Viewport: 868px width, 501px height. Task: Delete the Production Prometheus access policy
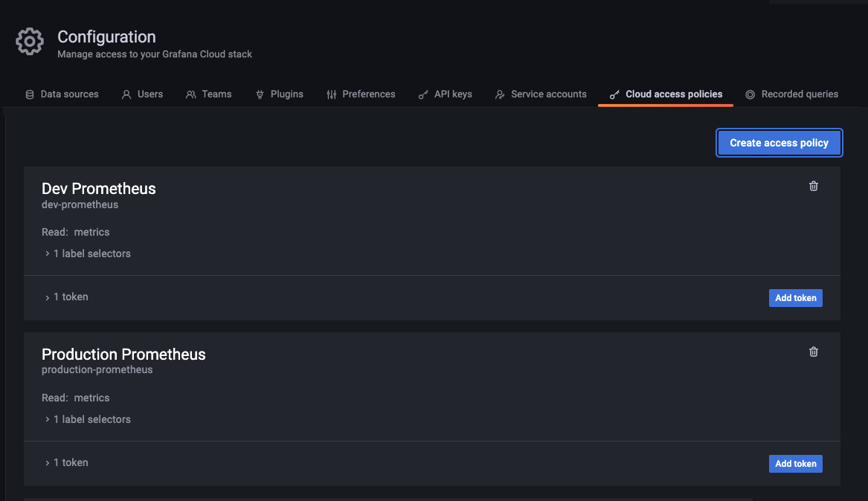coord(813,352)
